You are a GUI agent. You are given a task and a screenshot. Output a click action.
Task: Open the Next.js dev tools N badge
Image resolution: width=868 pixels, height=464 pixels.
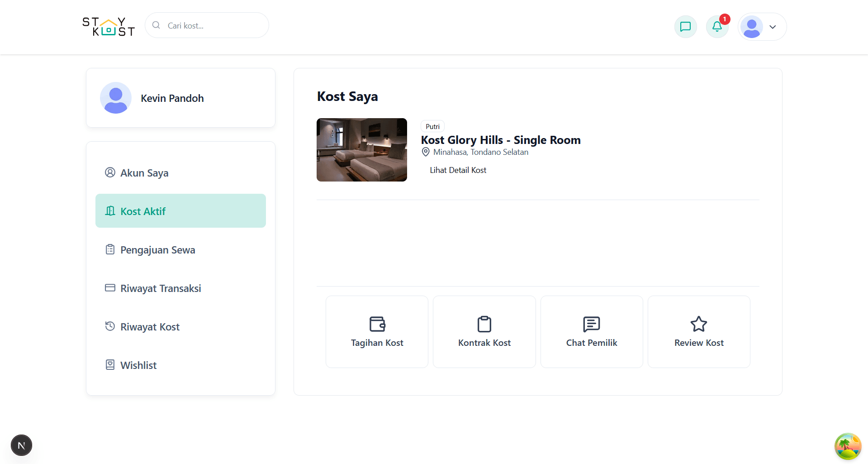(21, 445)
